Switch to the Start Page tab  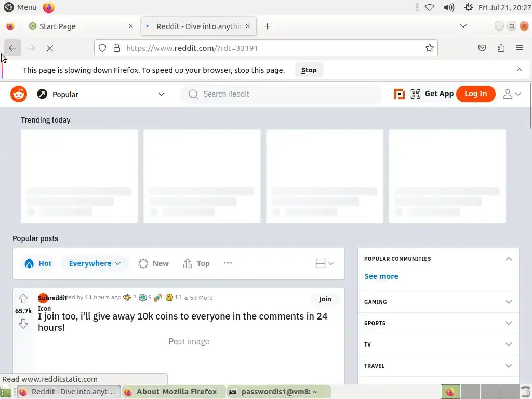click(80, 26)
